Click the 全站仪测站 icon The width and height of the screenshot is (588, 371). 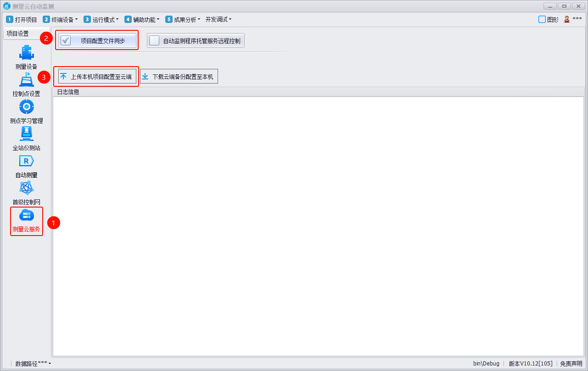tap(26, 134)
